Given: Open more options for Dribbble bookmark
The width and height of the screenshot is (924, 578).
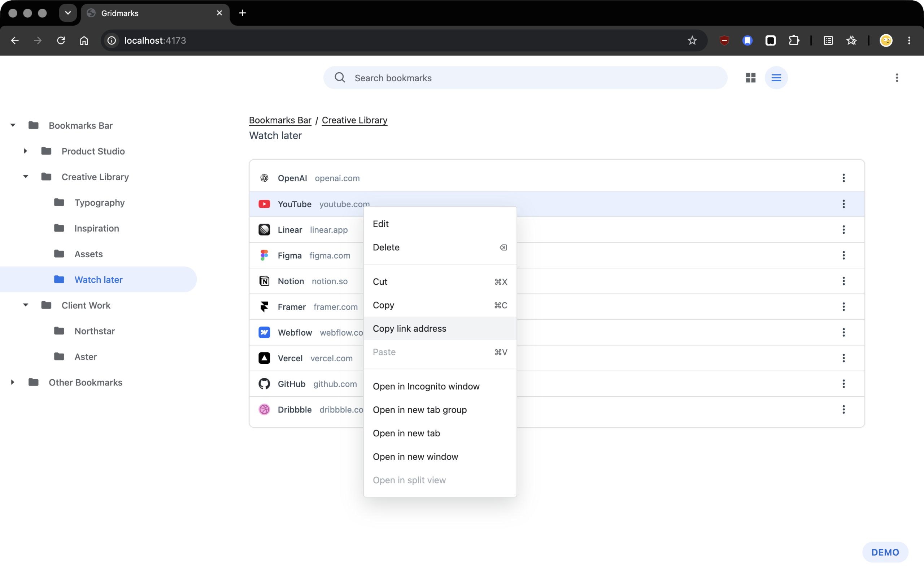Looking at the screenshot, I should 844,409.
